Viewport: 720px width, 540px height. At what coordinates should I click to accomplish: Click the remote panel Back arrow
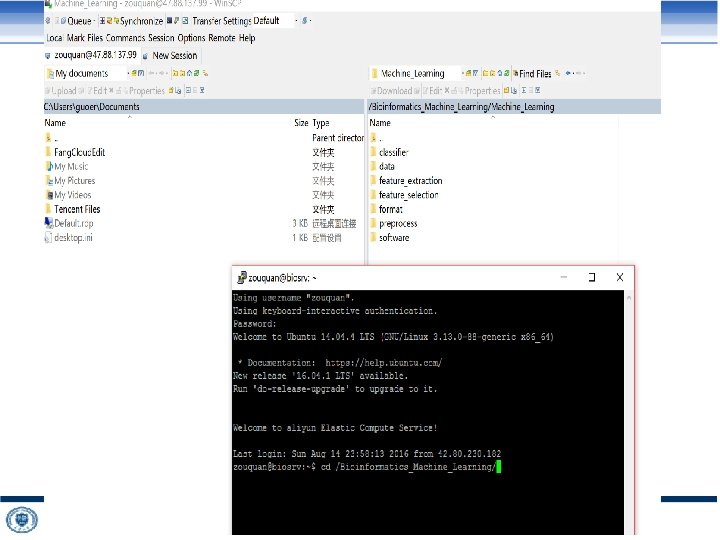(569, 73)
